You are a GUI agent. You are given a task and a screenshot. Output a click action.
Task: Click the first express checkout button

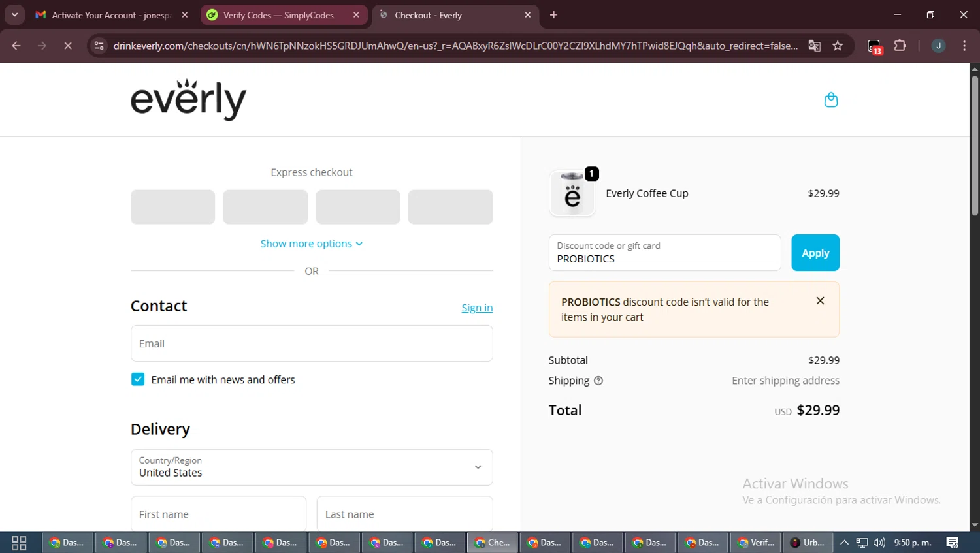point(172,207)
